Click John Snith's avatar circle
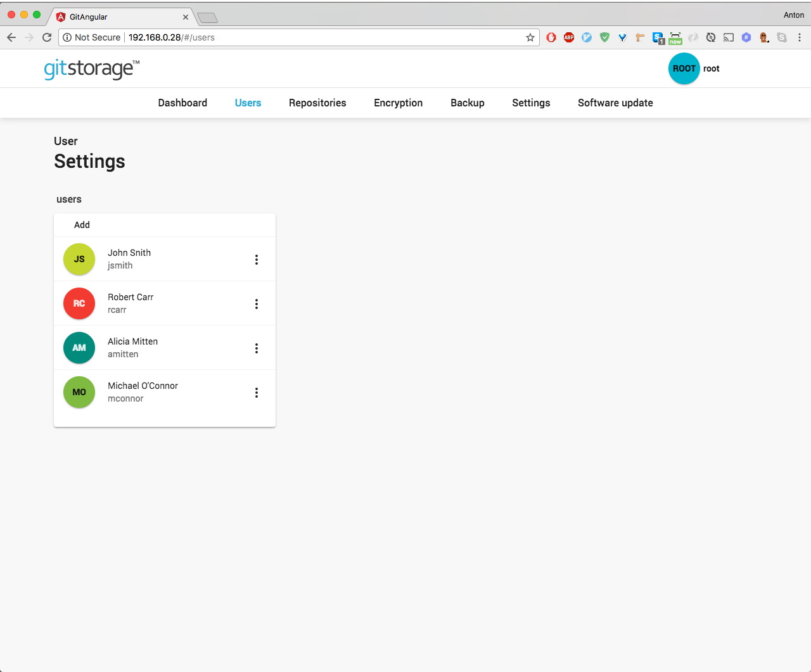 tap(79, 259)
